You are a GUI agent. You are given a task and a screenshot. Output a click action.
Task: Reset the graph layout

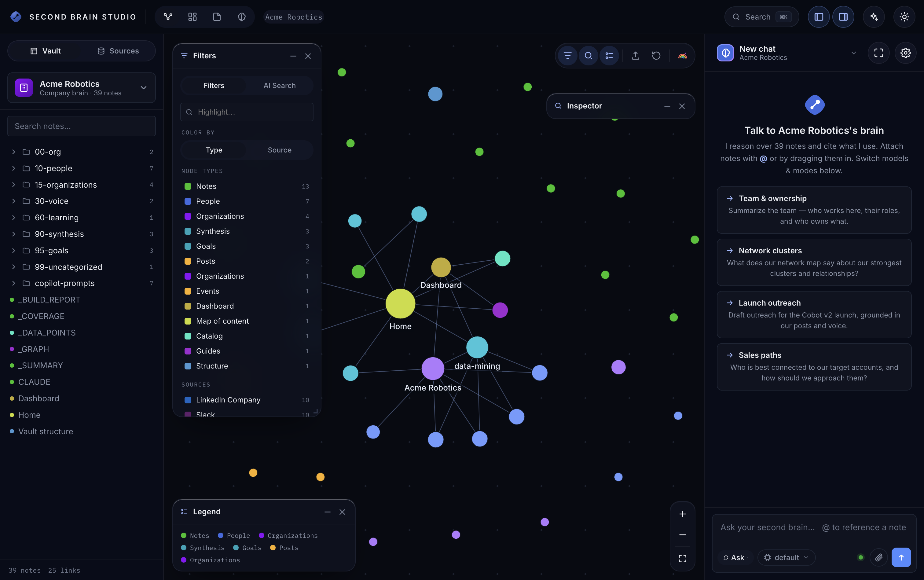(656, 56)
